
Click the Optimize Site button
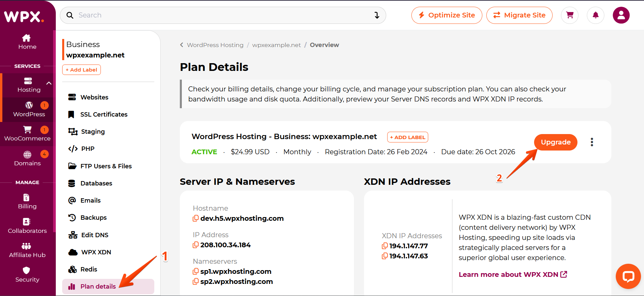(x=447, y=15)
